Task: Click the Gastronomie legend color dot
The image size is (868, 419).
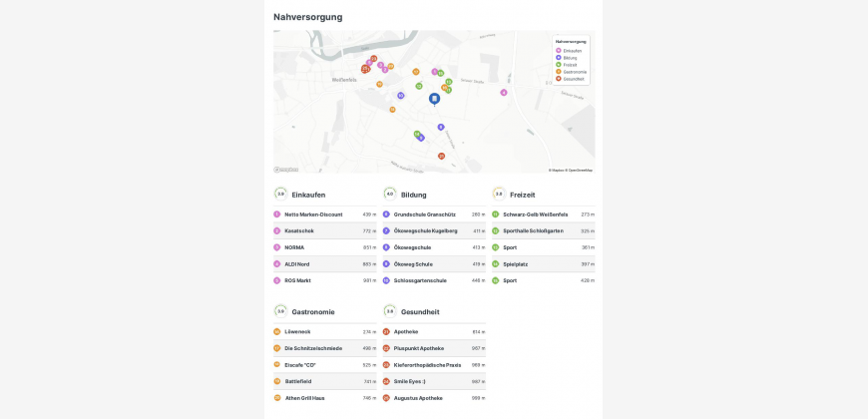Action: tap(559, 72)
